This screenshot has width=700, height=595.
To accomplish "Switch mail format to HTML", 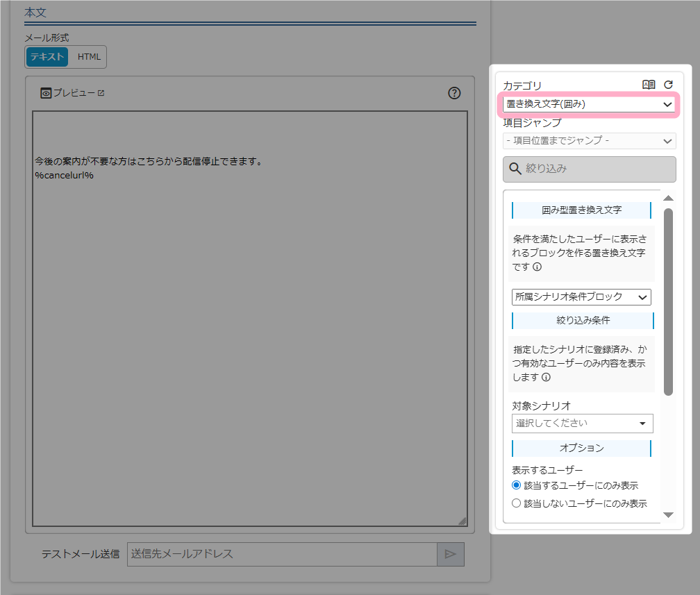I will [89, 57].
